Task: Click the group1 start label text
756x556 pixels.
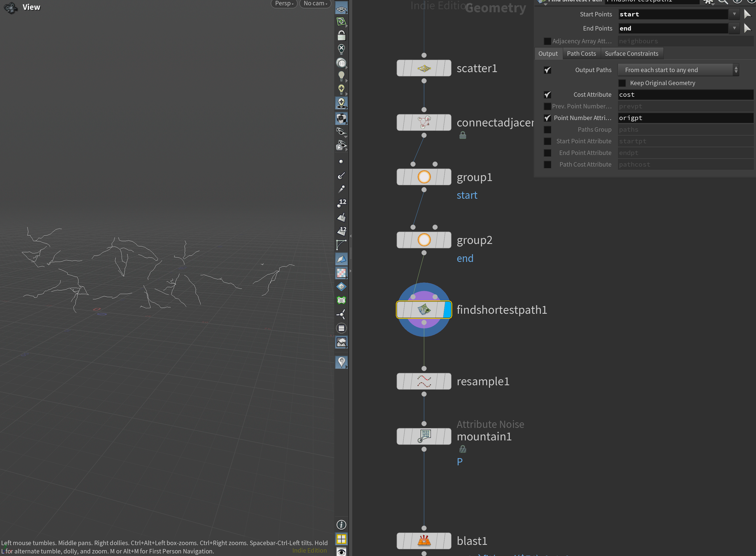Action: pos(466,195)
